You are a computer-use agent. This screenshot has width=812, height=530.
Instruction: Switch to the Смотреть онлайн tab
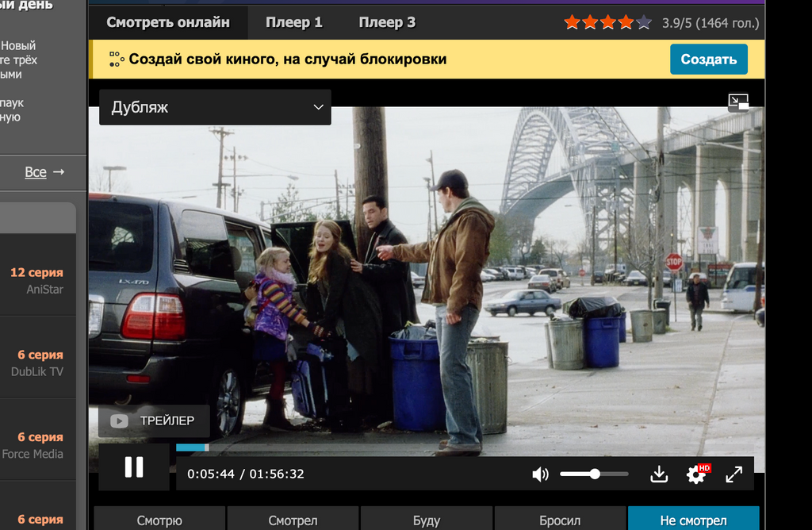(x=168, y=22)
